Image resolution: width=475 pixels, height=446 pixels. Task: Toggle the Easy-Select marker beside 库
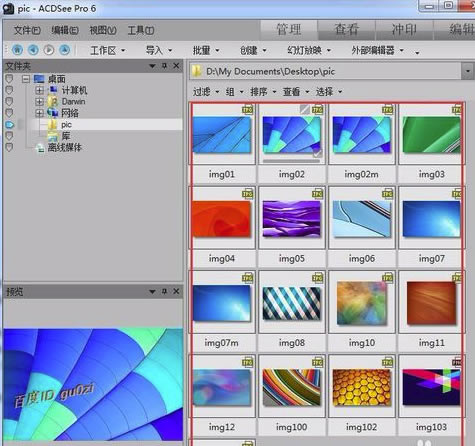click(9, 136)
